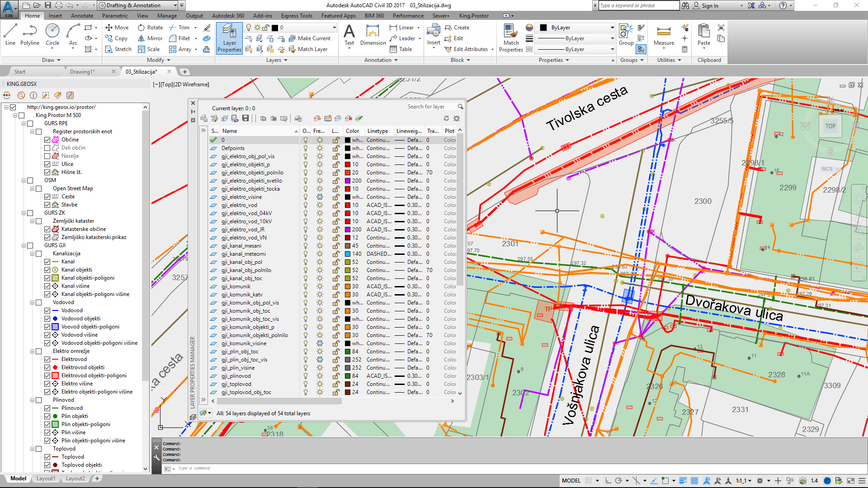Select the Arc tool
Image resolution: width=868 pixels, height=488 pixels.
pos(73,35)
